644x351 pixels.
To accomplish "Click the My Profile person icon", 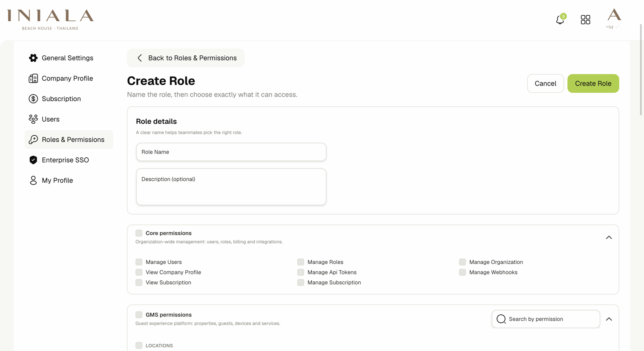I will click(x=33, y=180).
